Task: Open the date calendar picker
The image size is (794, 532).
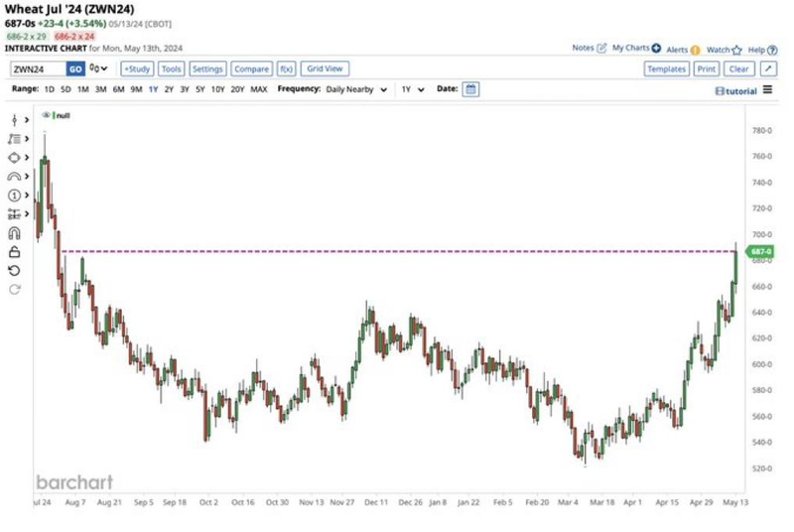Action: 470,89
